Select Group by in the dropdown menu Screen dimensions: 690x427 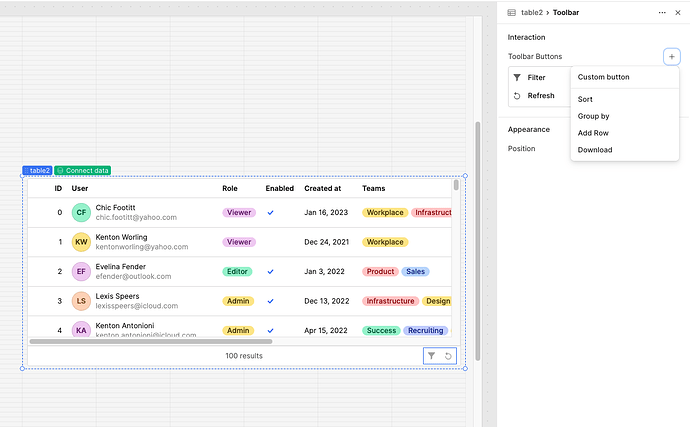[x=593, y=116]
